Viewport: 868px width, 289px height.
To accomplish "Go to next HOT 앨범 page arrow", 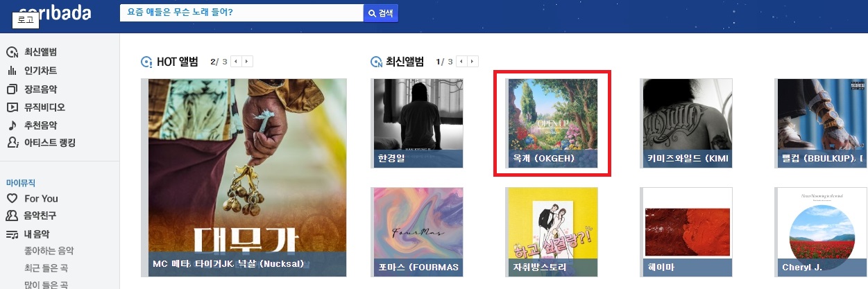I will [x=248, y=62].
